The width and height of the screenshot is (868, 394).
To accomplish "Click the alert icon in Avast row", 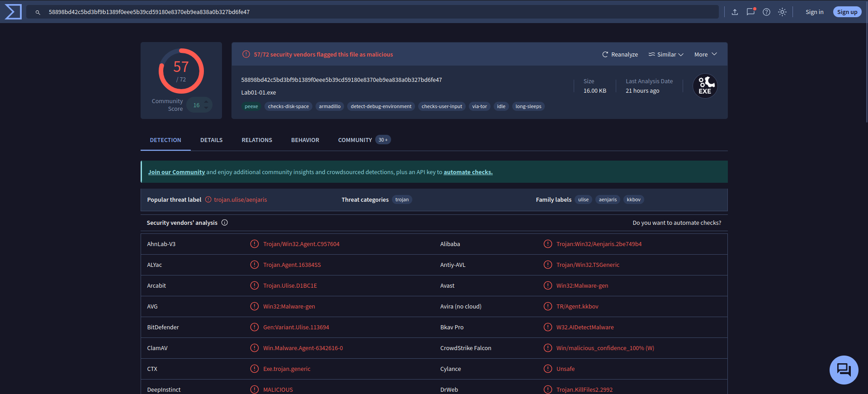I will pos(548,285).
